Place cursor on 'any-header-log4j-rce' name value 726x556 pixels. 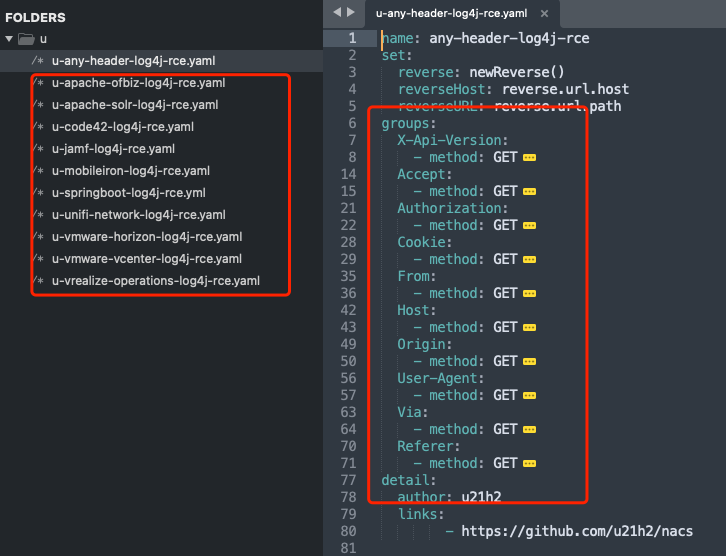509,38
